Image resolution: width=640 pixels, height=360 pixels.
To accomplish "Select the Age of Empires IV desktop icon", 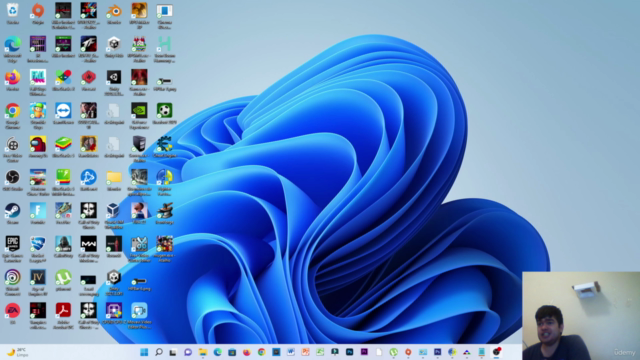I will pyautogui.click(x=38, y=282).
